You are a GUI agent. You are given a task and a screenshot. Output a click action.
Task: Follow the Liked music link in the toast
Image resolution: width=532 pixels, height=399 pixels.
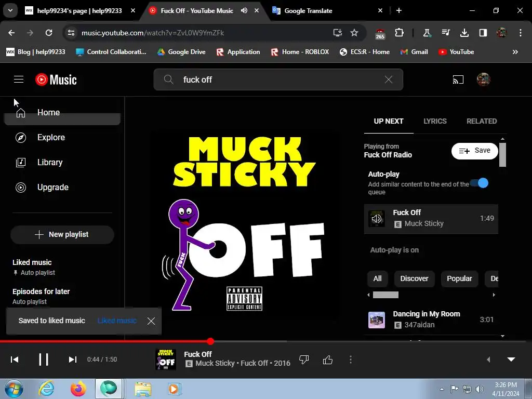pos(117,321)
